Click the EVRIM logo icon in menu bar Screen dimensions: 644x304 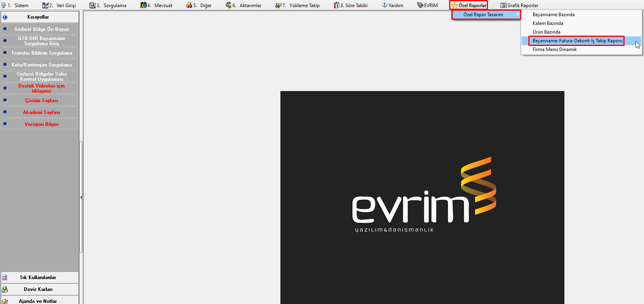[x=420, y=5]
